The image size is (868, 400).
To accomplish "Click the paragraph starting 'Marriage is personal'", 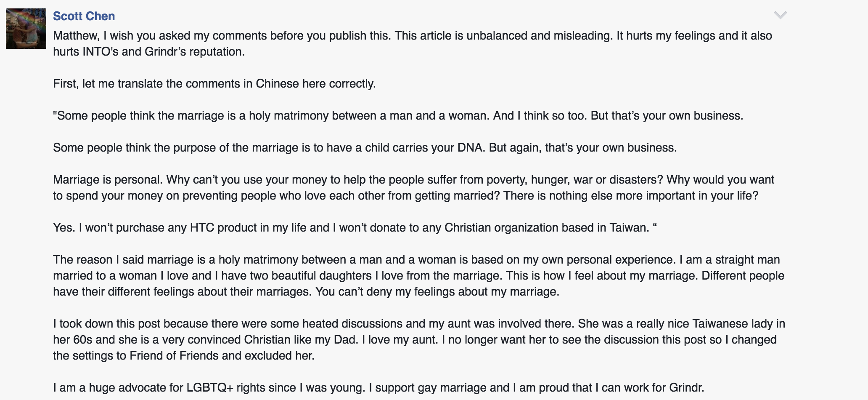I will click(x=413, y=187).
